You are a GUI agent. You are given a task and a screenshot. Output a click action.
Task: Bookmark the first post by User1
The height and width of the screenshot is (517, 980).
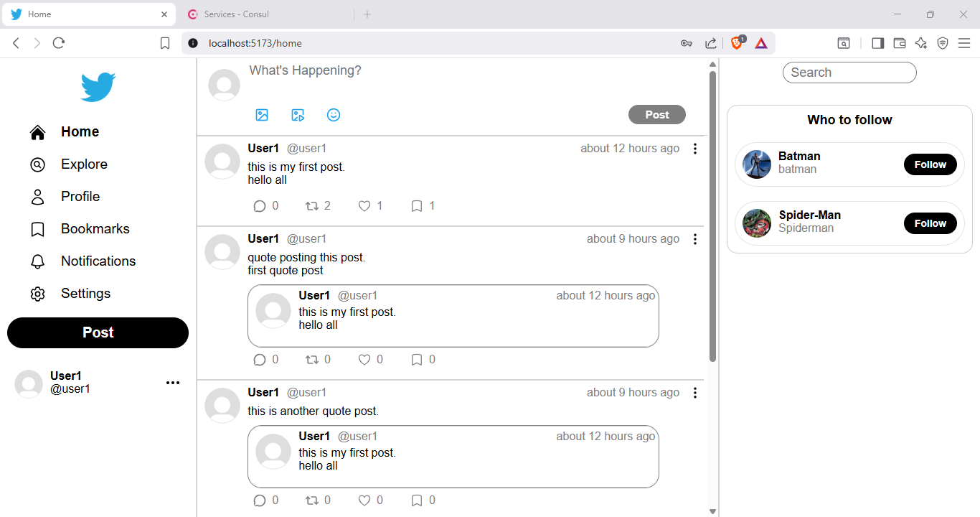click(x=417, y=206)
